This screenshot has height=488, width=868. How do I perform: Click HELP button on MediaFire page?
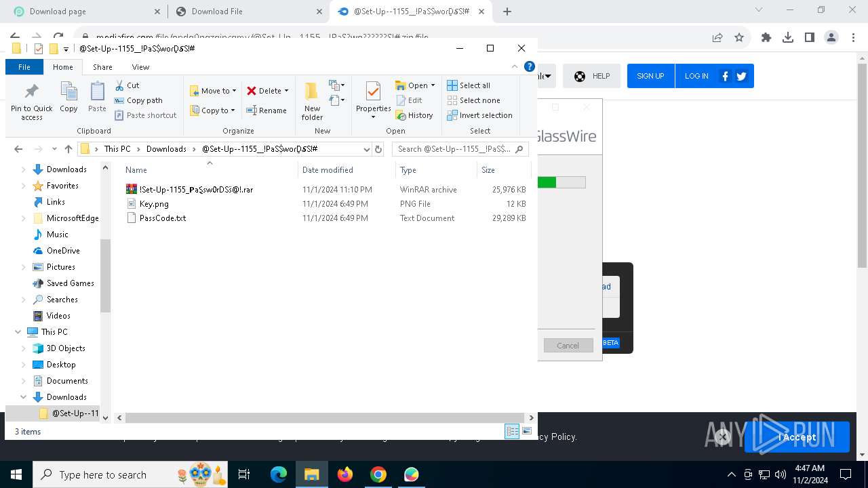pos(592,76)
